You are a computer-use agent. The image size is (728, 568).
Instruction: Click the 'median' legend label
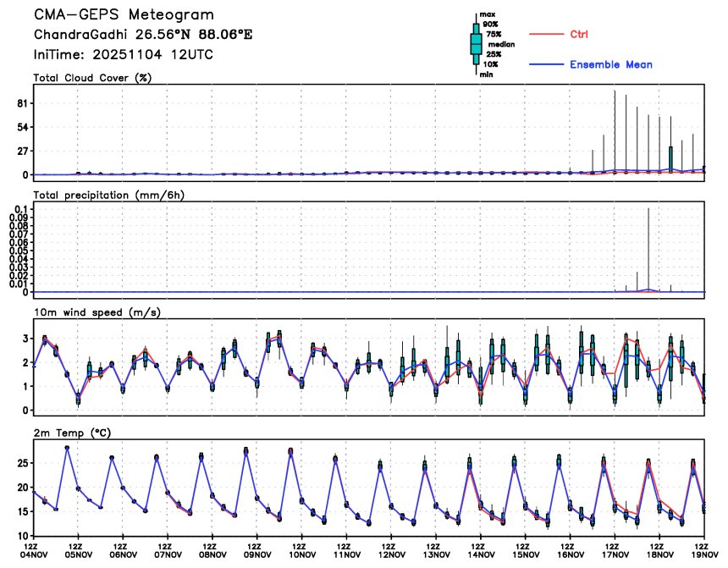pos(501,45)
